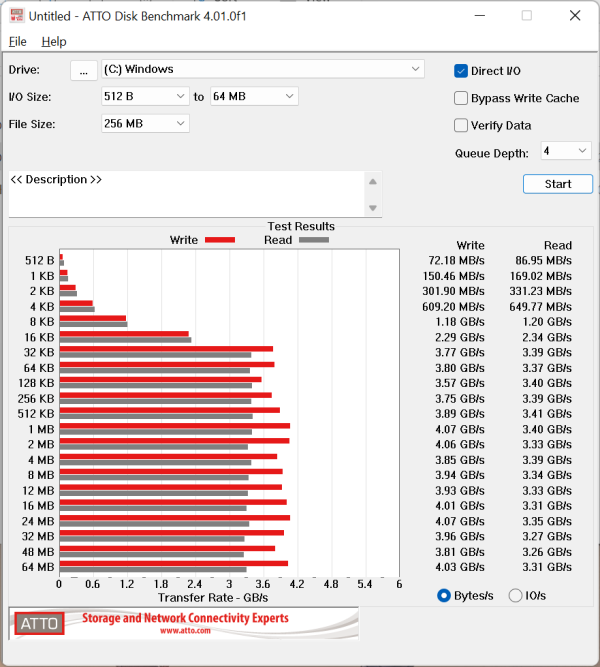The width and height of the screenshot is (600, 667).
Task: Click the 3.77 GB/s write value
Action: (x=460, y=353)
